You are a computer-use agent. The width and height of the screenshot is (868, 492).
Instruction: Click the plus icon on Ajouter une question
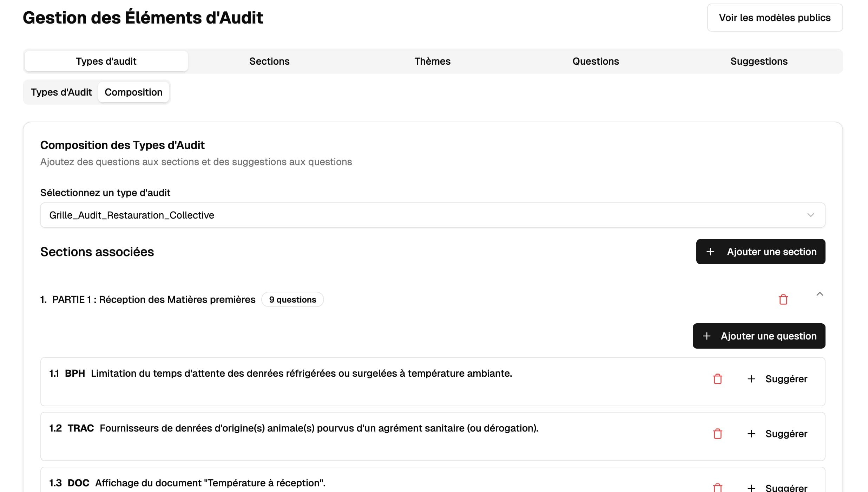point(706,336)
